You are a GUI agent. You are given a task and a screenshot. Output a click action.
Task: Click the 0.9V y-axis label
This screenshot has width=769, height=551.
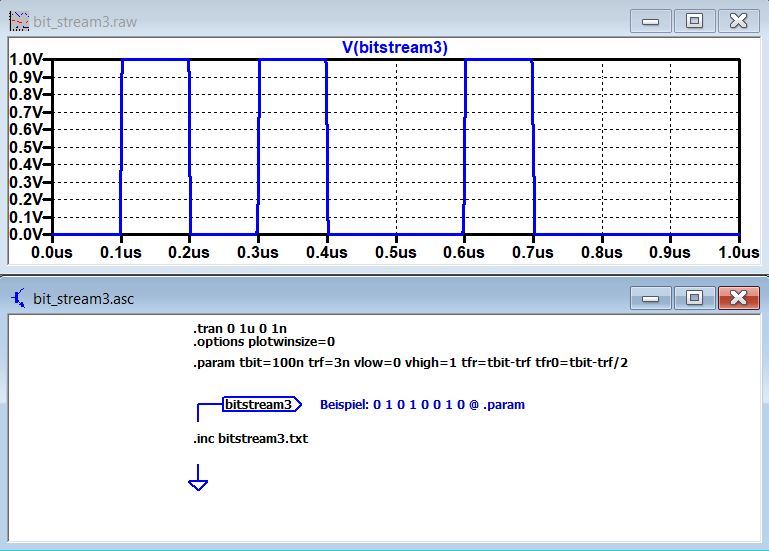pos(26,77)
